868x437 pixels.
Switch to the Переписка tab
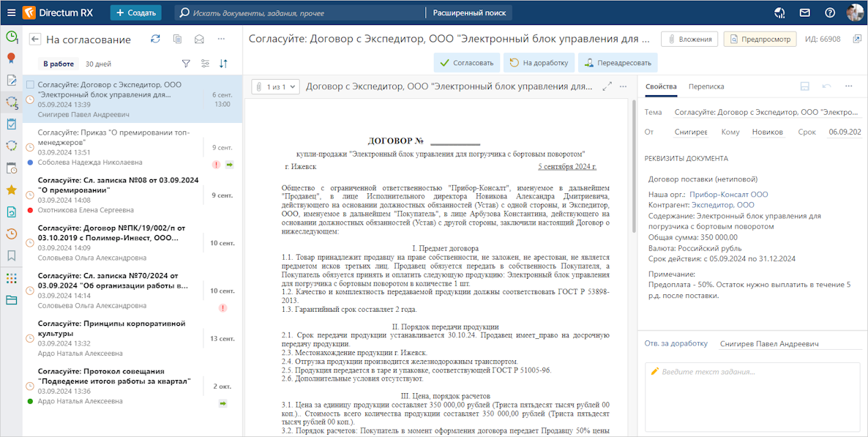tap(706, 86)
